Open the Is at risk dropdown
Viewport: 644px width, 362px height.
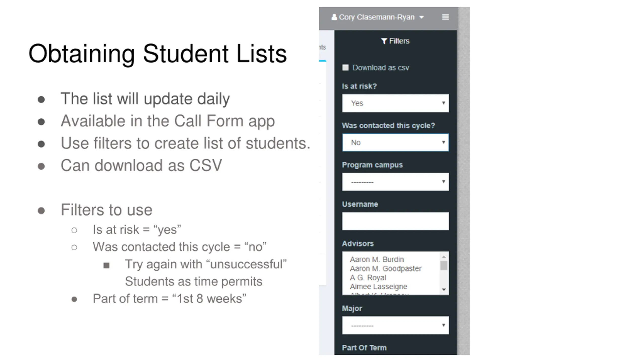coord(395,103)
